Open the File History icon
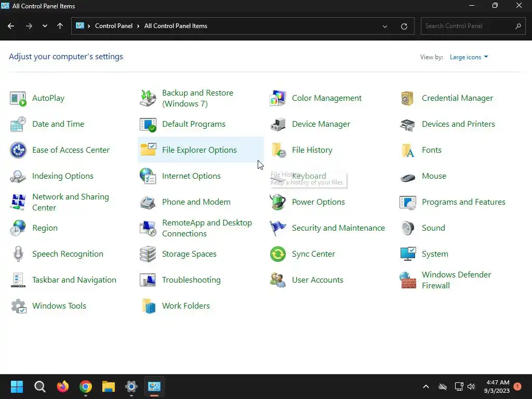The image size is (532, 399). click(x=278, y=150)
